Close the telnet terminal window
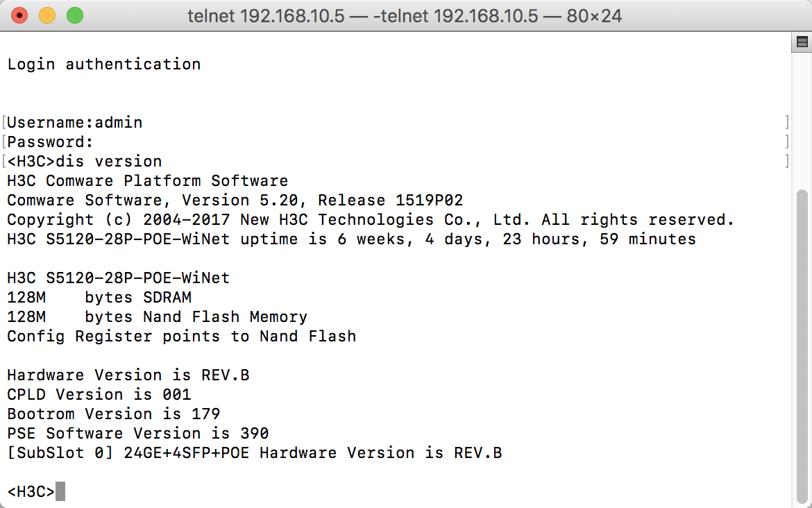The image size is (812, 508). point(20,15)
